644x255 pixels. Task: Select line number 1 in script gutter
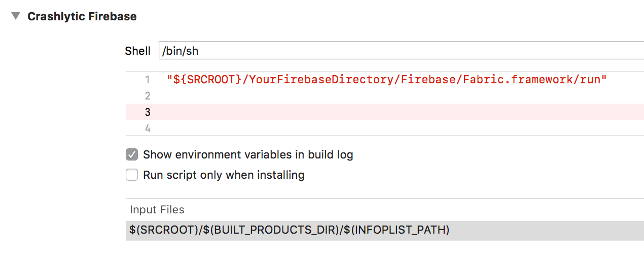tap(148, 80)
